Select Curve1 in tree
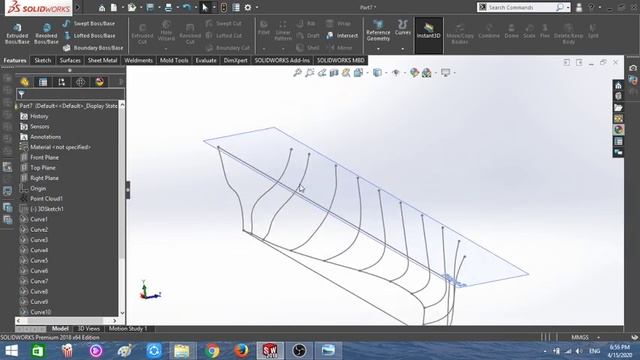Viewport: 640px width, 360px height. point(39,219)
